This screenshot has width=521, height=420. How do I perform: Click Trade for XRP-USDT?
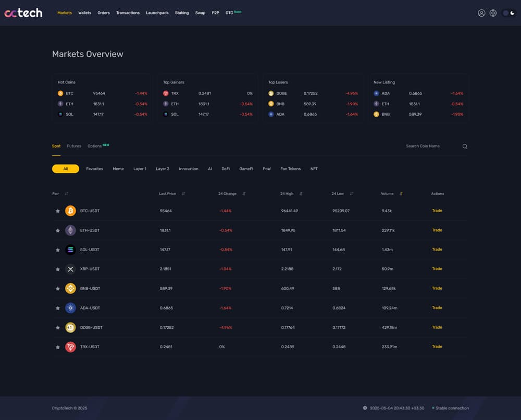point(437,269)
